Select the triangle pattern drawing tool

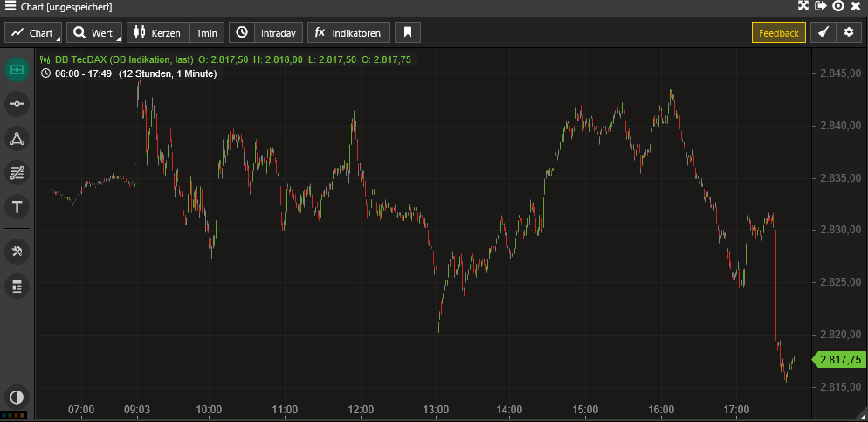[x=17, y=138]
